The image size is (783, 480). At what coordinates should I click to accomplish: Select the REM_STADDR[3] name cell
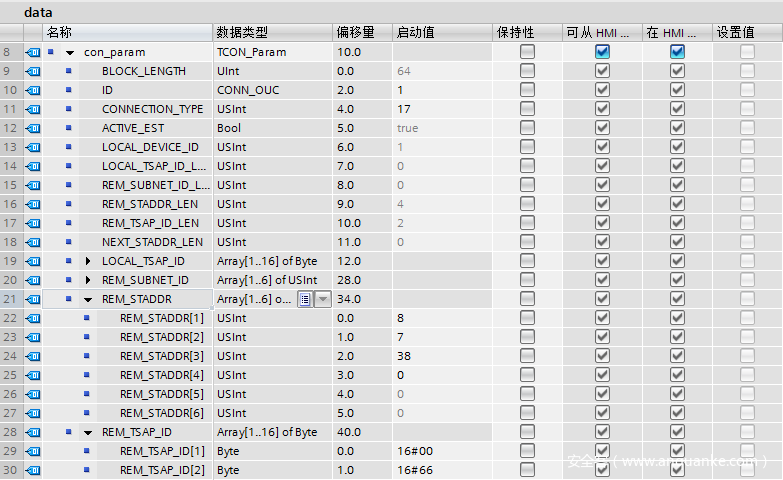tap(160, 356)
